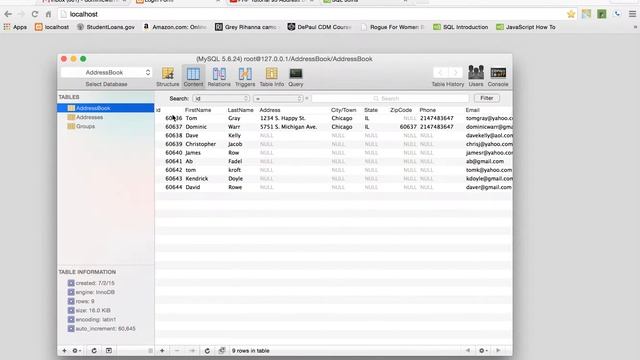Remove the selected row
Viewport: 640px width, 360px height.
177,351
